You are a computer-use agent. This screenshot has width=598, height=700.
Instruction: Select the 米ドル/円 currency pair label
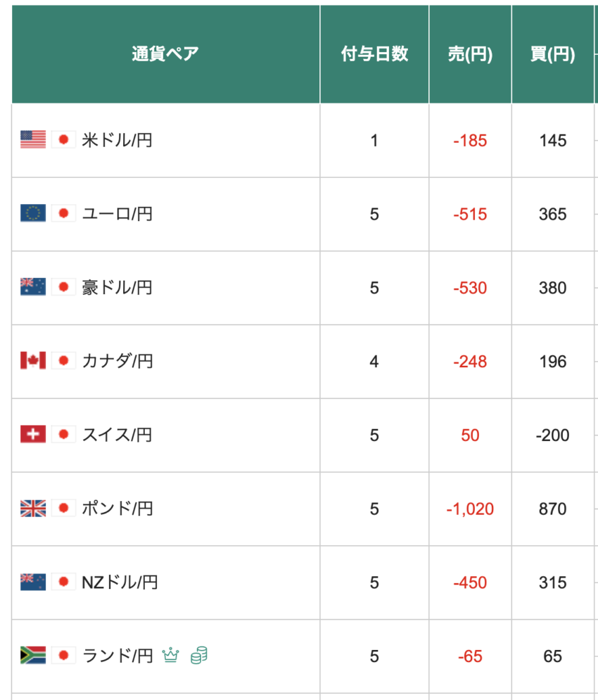click(x=117, y=140)
